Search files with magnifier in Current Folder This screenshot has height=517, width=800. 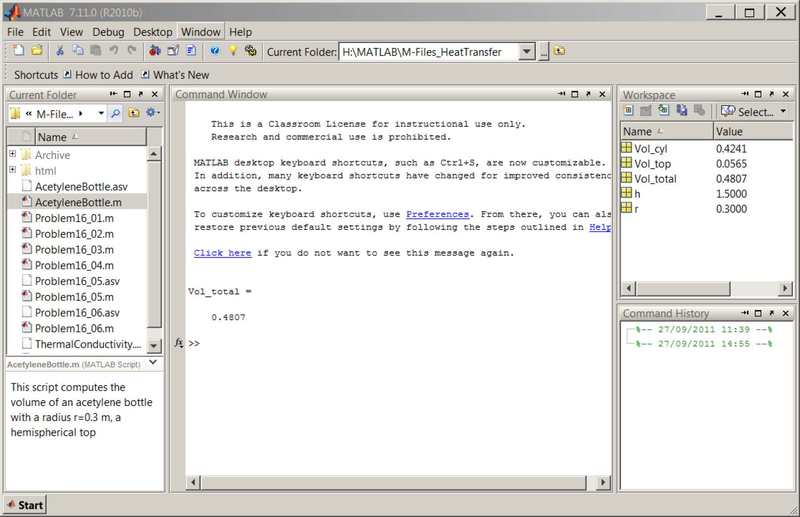coord(116,113)
